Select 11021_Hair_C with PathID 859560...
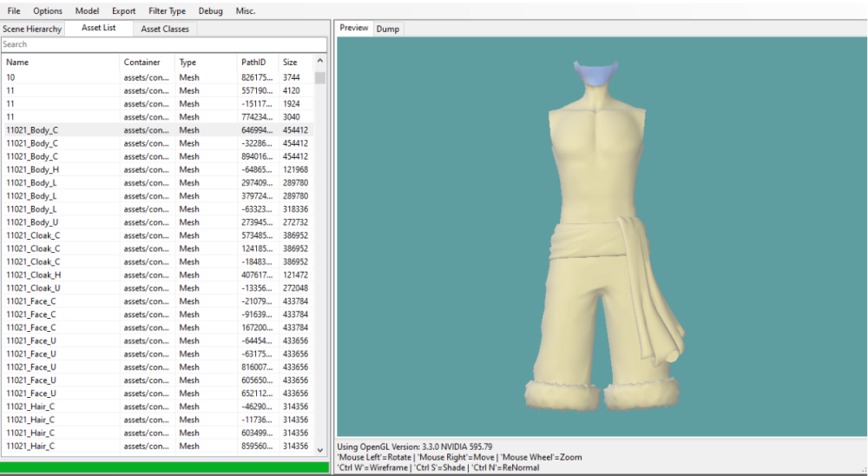 point(157,446)
